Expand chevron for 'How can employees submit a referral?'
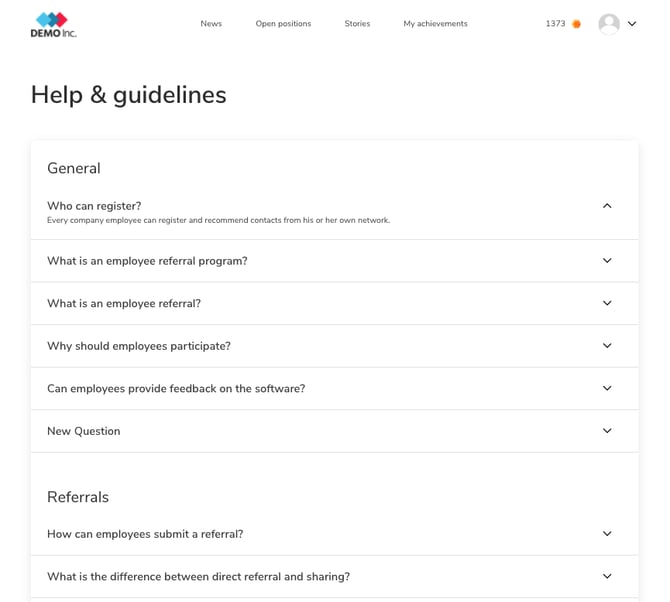The width and height of the screenshot is (670, 602). [607, 534]
